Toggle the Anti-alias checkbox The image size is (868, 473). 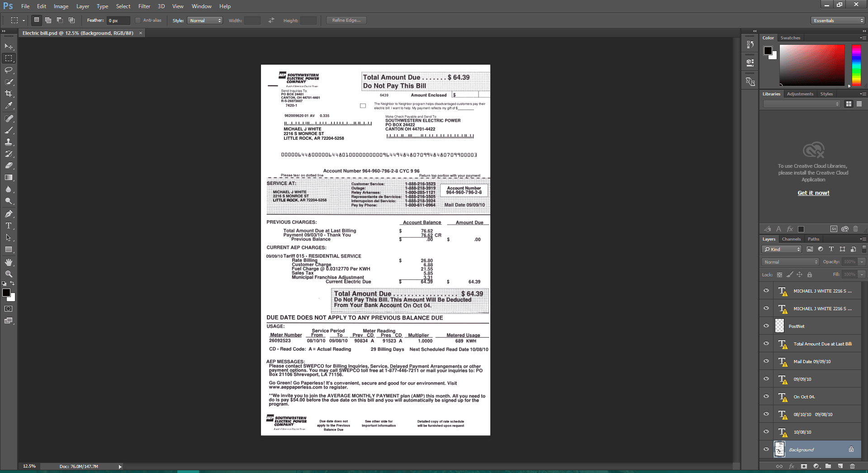pos(138,20)
